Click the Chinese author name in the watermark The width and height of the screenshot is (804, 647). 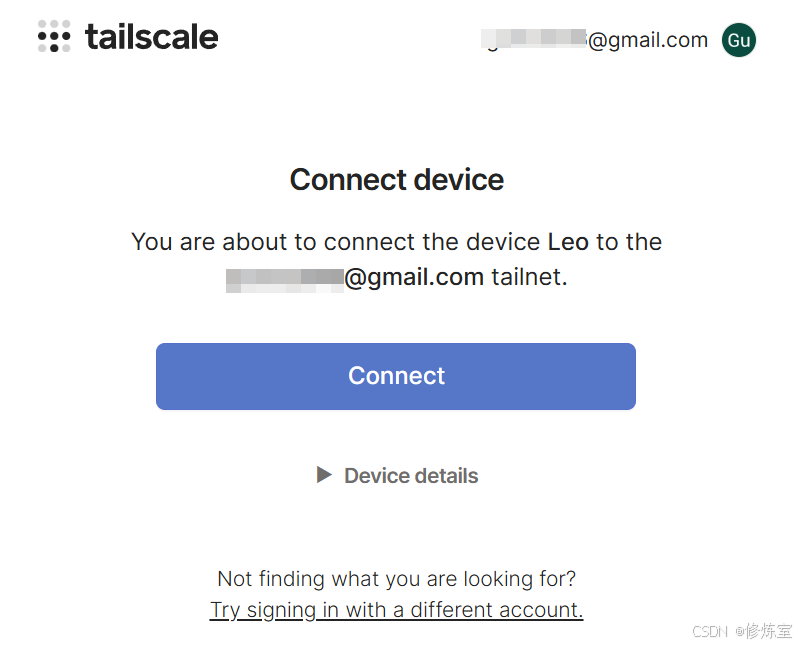pyautogui.click(x=769, y=631)
